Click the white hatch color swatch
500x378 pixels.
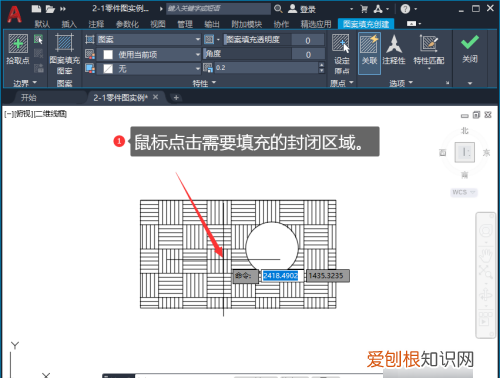(x=108, y=55)
